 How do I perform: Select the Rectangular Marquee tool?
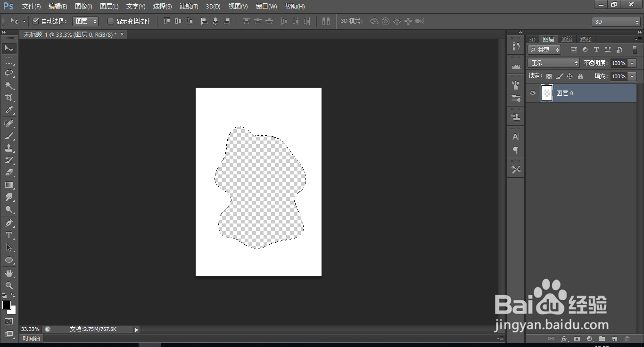pyautogui.click(x=9, y=61)
